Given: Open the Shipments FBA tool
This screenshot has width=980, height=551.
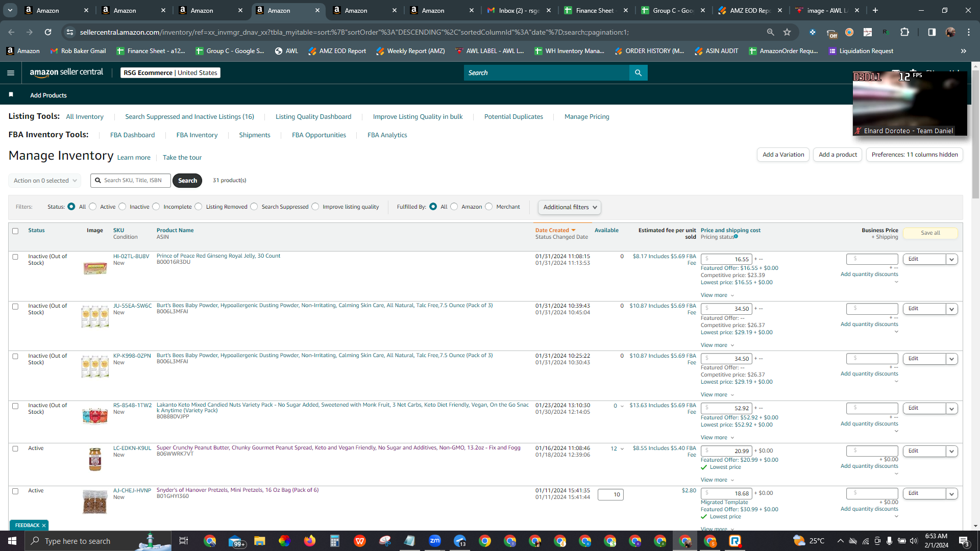Looking at the screenshot, I should (x=255, y=135).
